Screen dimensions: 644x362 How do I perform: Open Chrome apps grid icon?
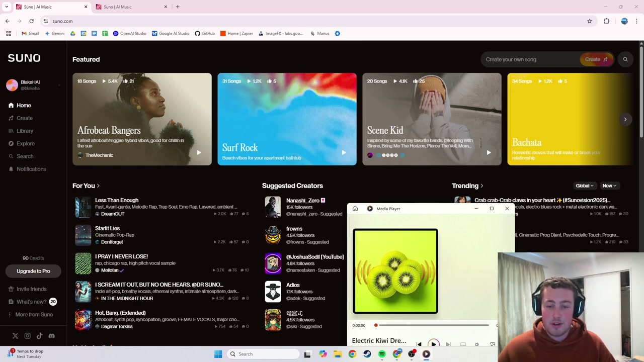9,34
